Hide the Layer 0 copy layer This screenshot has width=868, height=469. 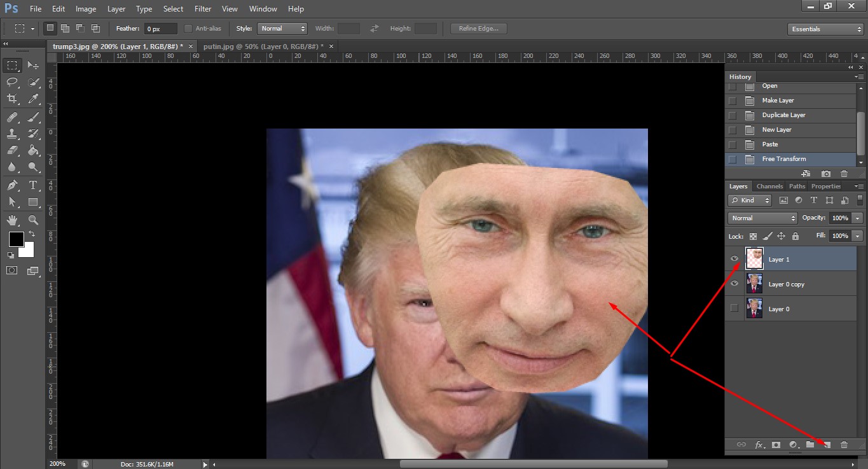734,284
